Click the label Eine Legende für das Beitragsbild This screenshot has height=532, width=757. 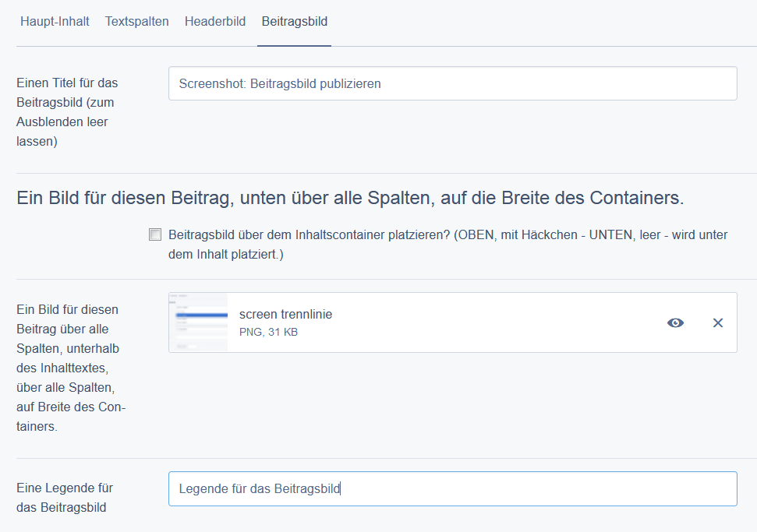[x=65, y=498]
